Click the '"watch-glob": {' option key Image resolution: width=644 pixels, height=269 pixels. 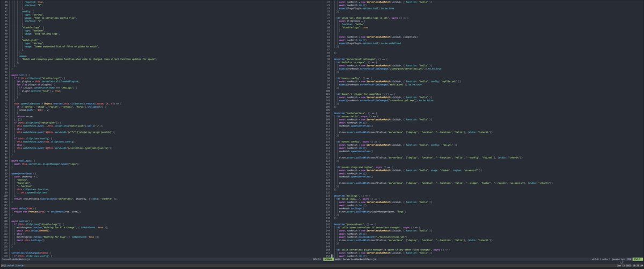tap(32, 40)
